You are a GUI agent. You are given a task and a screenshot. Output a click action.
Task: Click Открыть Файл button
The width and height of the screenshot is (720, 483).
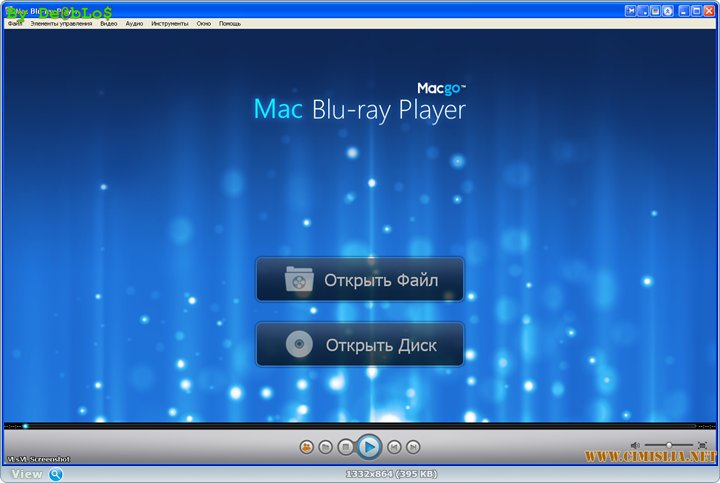pos(360,280)
